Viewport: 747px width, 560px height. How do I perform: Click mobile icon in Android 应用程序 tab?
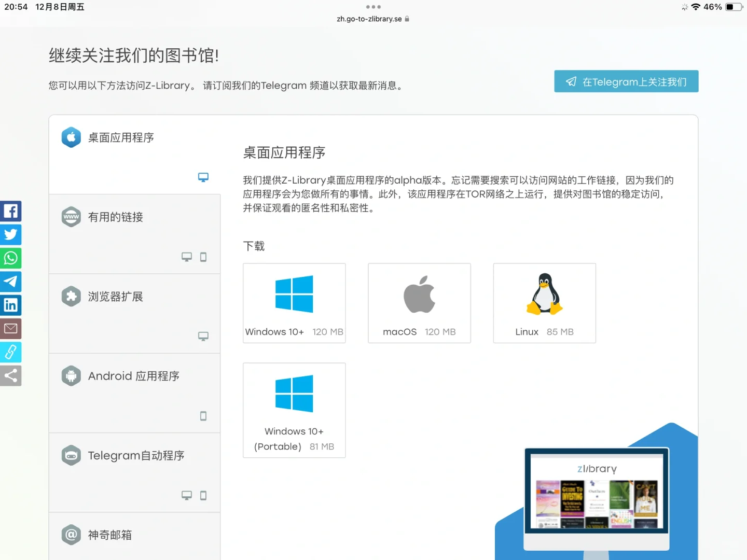pos(203,416)
